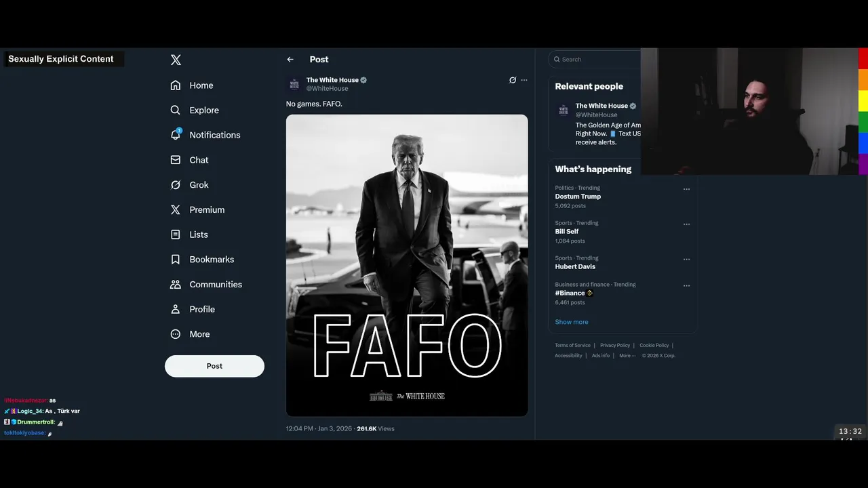Open the Terms of Service link
The image size is (868, 488).
(572, 346)
